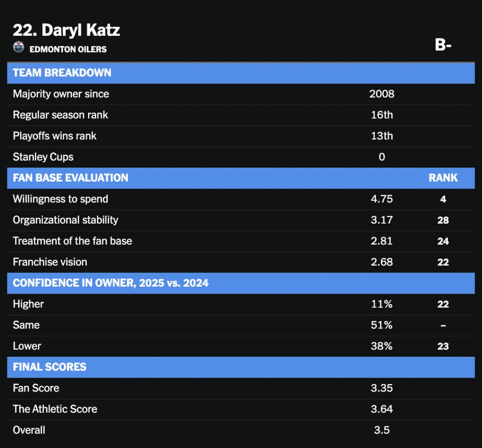Select The Athletic Score value 3.64

382,409
